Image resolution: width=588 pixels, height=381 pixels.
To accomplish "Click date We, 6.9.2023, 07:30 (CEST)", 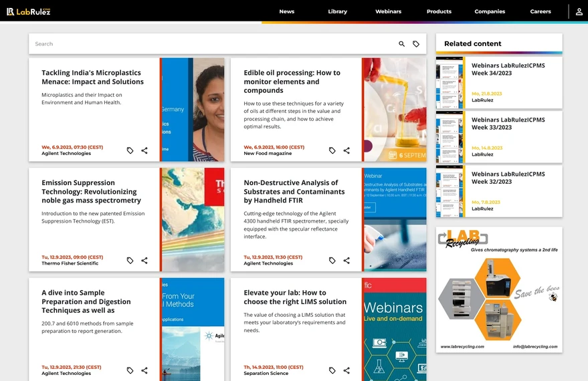I will point(72,147).
